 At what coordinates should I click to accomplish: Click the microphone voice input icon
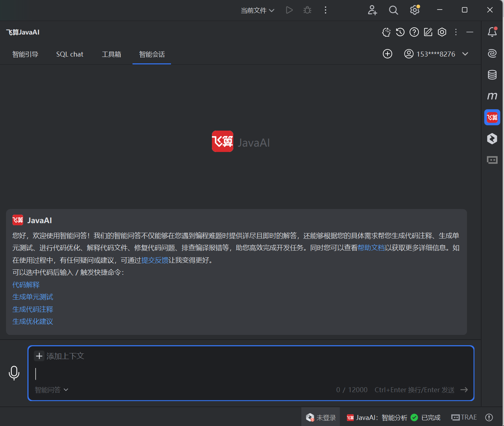[14, 373]
